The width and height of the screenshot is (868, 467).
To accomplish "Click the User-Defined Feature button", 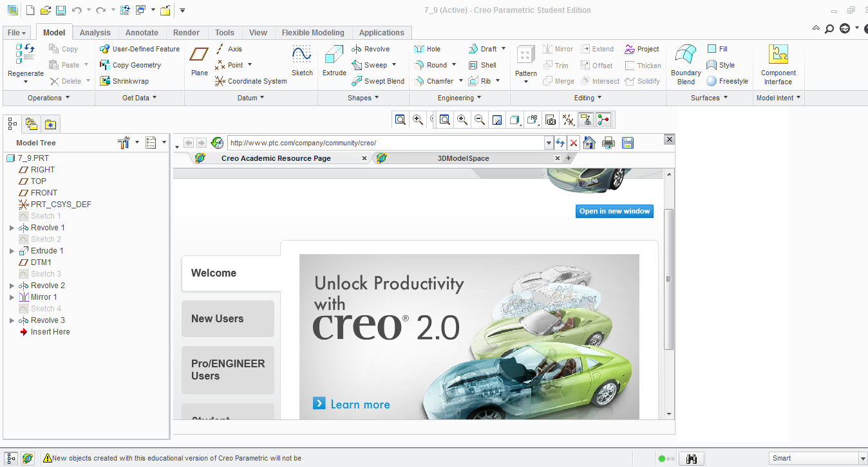I will coord(140,49).
